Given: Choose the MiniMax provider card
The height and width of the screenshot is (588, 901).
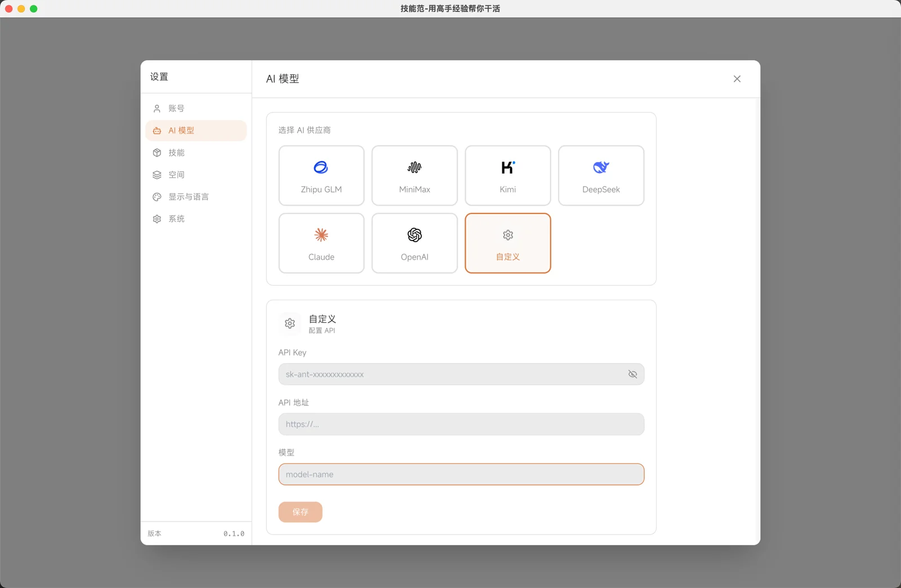Looking at the screenshot, I should click(x=414, y=176).
